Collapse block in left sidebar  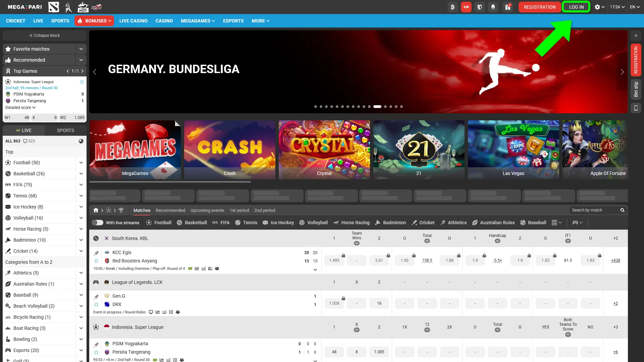pyautogui.click(x=45, y=35)
